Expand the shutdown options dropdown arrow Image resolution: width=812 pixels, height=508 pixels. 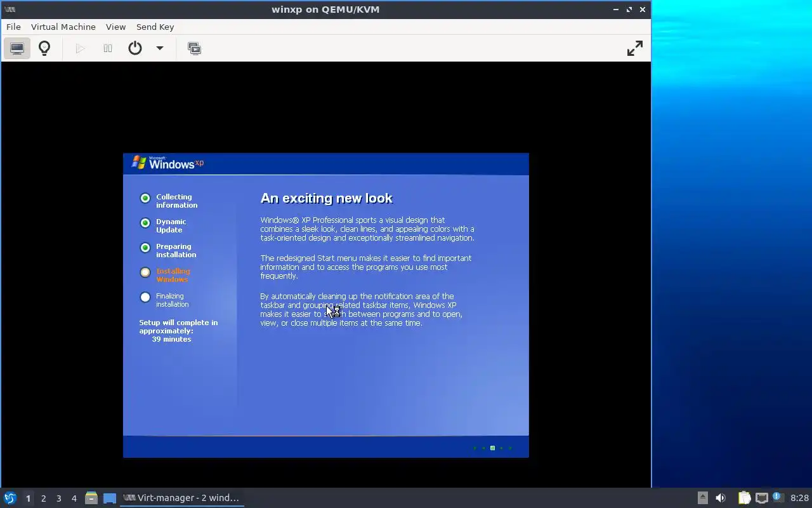(x=160, y=48)
